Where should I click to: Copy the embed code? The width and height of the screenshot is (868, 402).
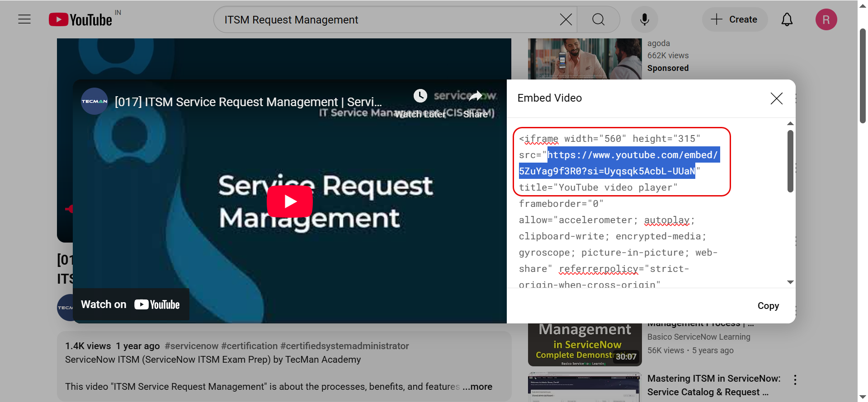(768, 306)
